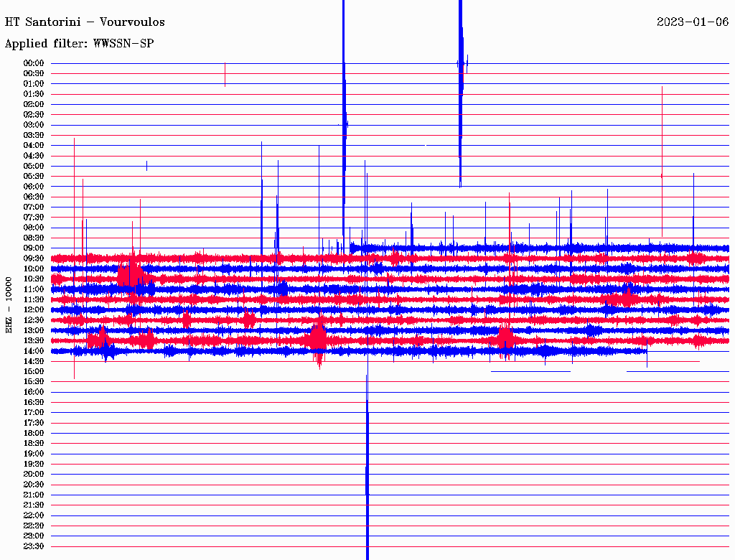Select the 23:00 time label
The image size is (735, 560).
point(33,536)
